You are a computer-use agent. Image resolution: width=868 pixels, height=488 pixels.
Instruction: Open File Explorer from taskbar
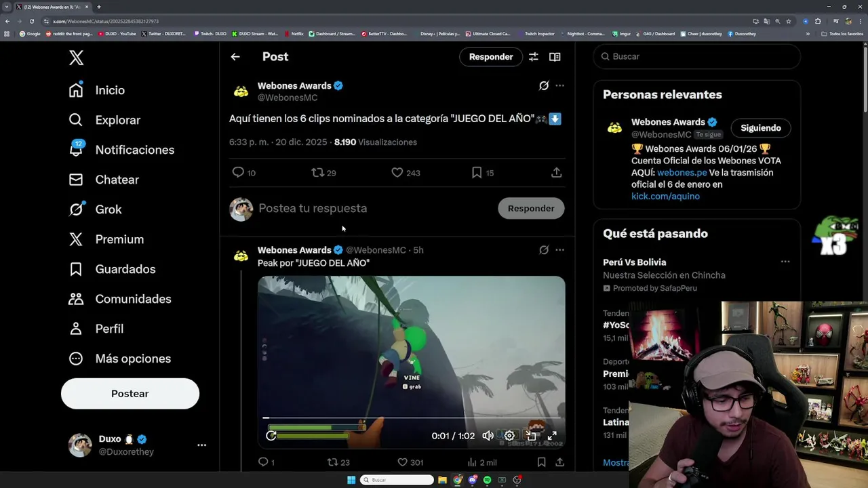[x=442, y=480]
